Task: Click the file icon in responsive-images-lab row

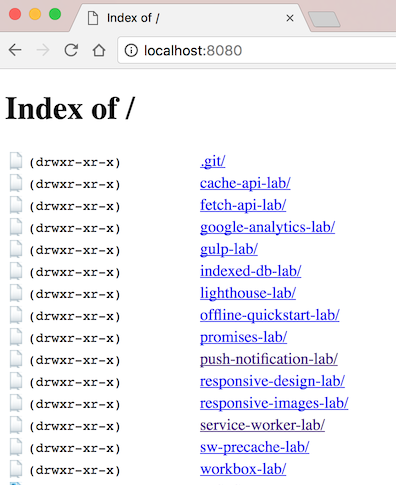Action: coord(16,403)
